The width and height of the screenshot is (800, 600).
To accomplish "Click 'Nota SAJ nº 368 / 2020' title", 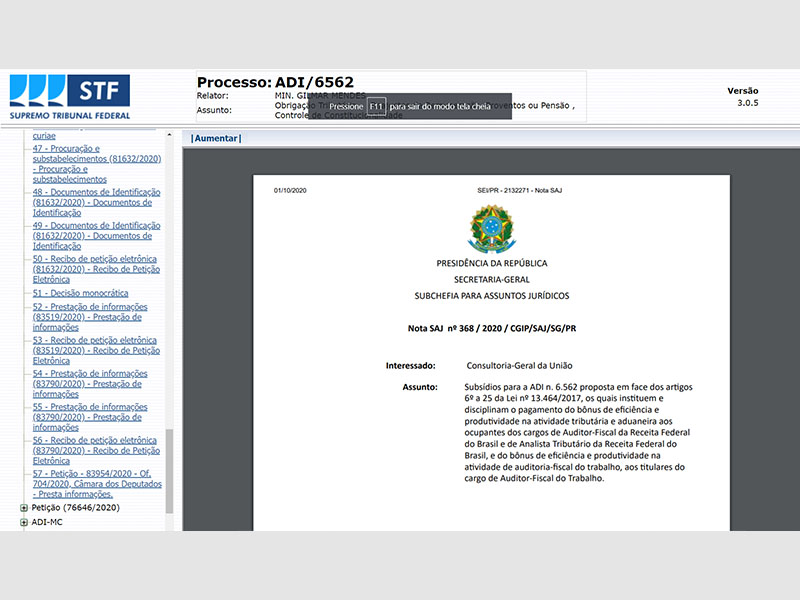I will pos(492,329).
